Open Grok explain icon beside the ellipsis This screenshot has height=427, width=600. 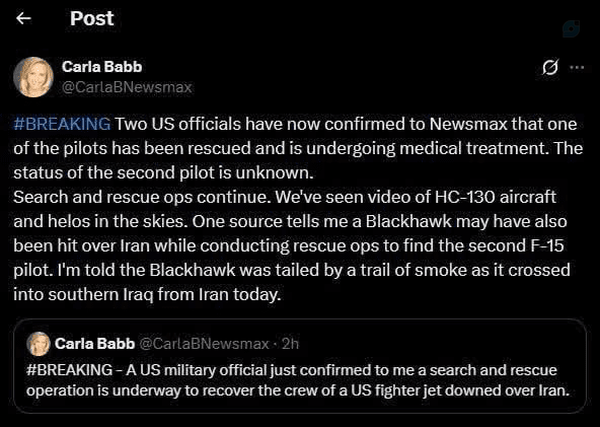coord(551,68)
